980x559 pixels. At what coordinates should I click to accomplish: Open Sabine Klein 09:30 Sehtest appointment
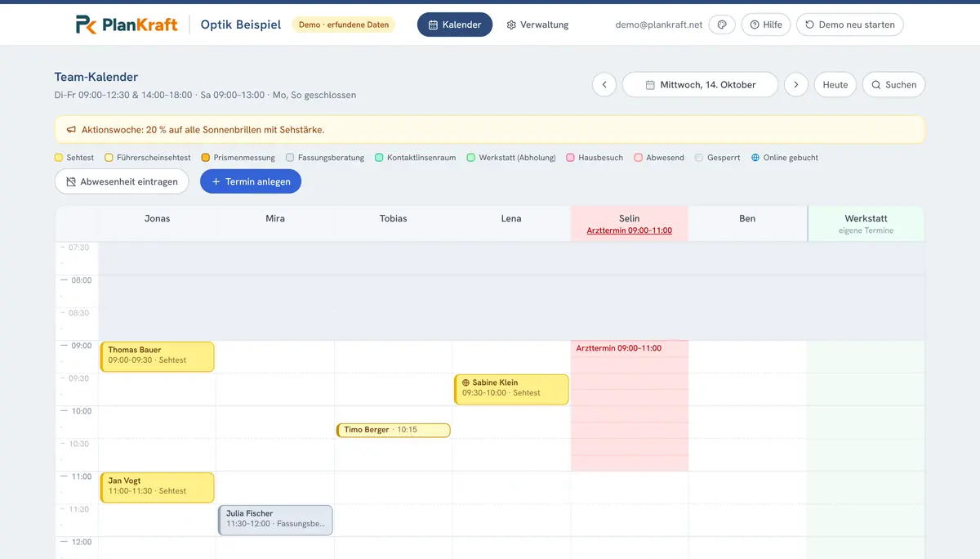click(x=511, y=389)
